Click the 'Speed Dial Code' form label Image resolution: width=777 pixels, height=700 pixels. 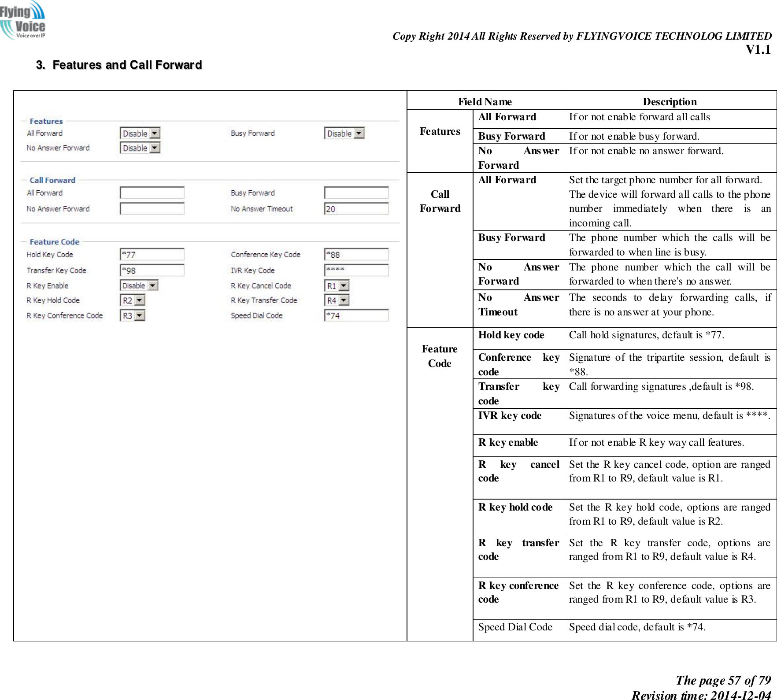(x=257, y=315)
